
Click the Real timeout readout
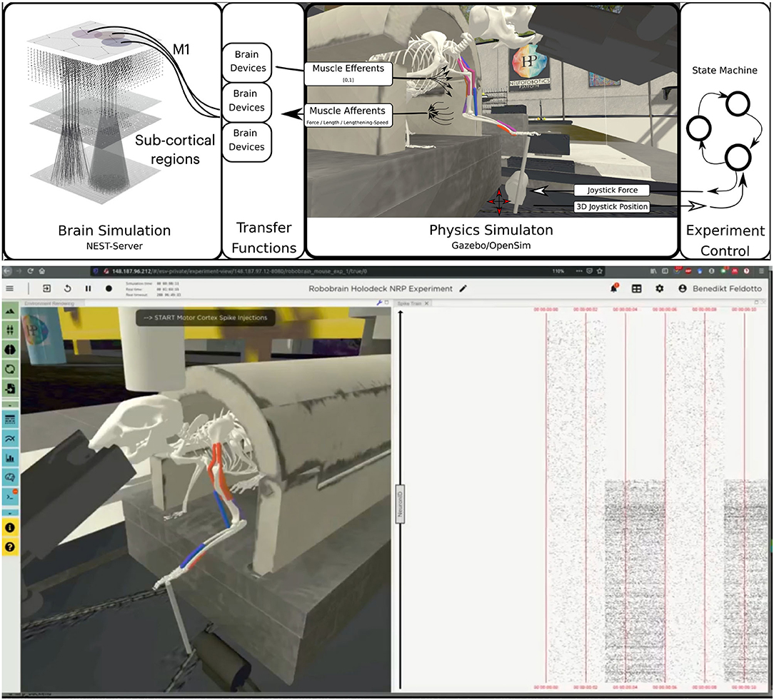pos(153,295)
